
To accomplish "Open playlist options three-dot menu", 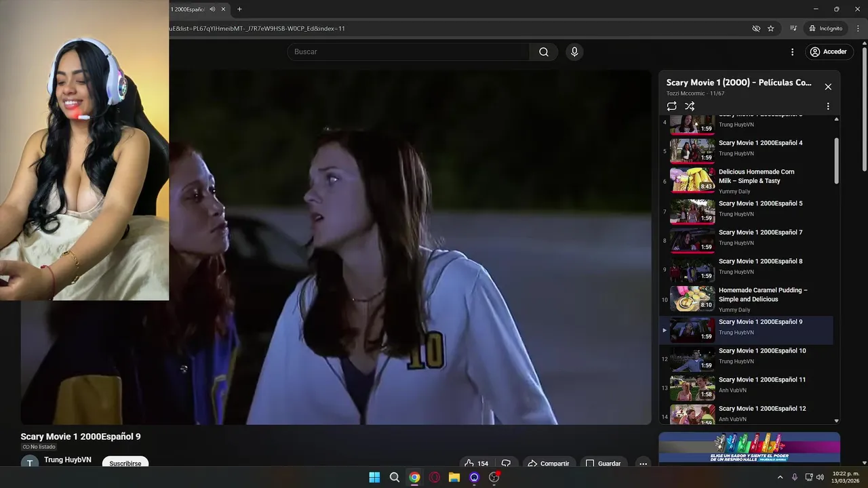I will [x=828, y=106].
